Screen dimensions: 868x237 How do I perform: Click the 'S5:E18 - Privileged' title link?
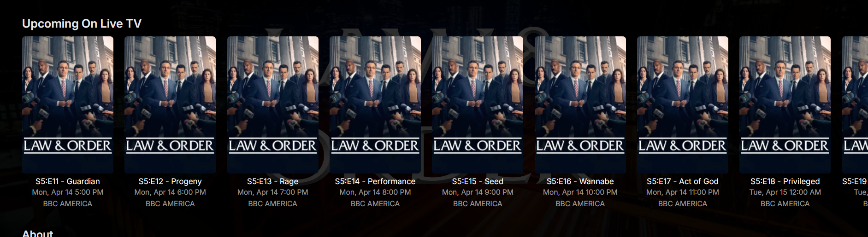(x=785, y=181)
